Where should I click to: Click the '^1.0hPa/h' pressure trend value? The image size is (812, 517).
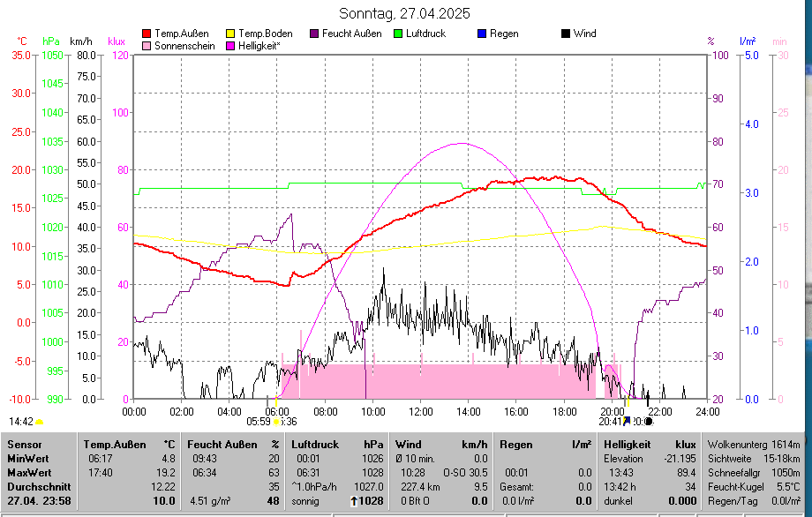tap(314, 487)
